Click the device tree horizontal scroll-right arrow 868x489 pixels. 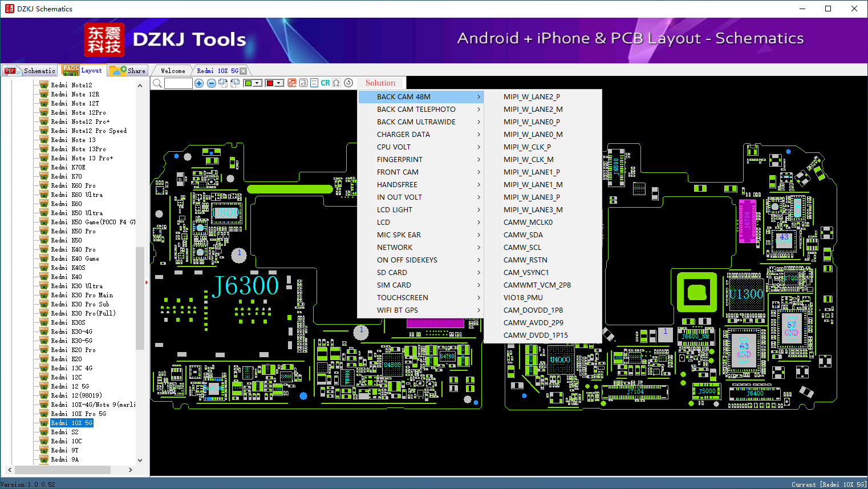131,470
